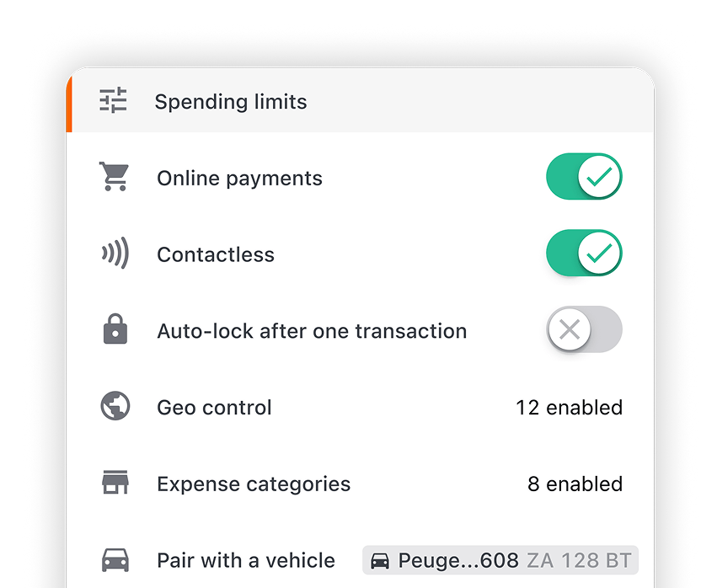Click the Pair with a vehicle label
This screenshot has height=588, width=701.
tap(246, 560)
